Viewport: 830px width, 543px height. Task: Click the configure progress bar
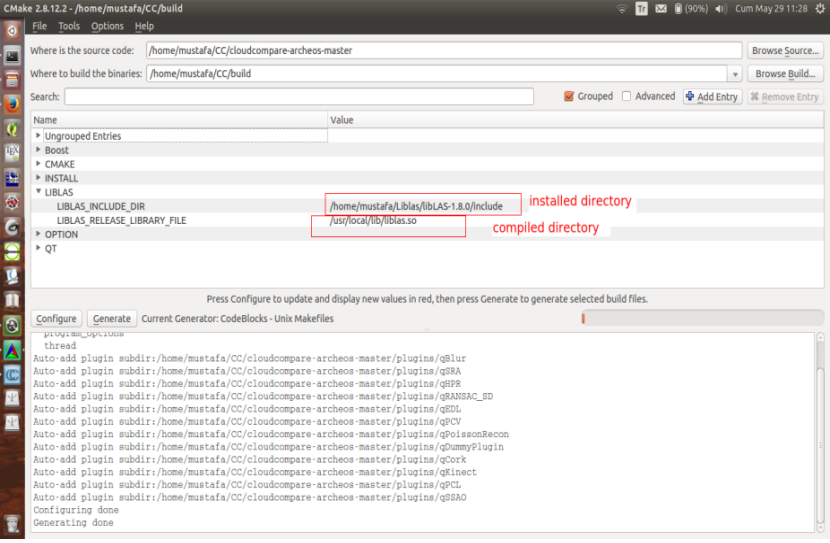point(702,318)
